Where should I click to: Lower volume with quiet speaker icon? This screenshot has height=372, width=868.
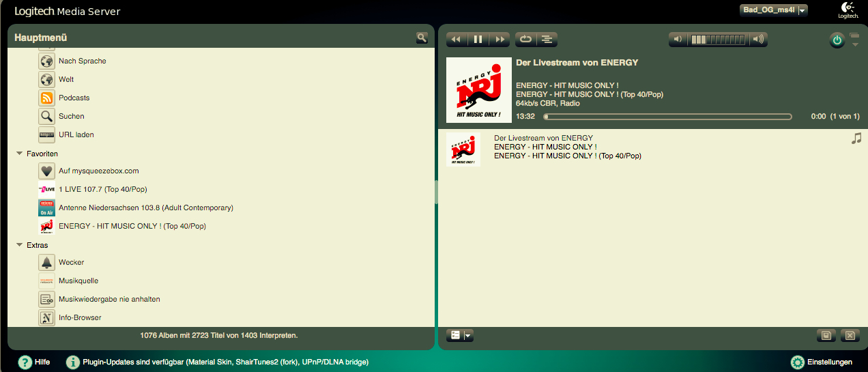point(678,40)
